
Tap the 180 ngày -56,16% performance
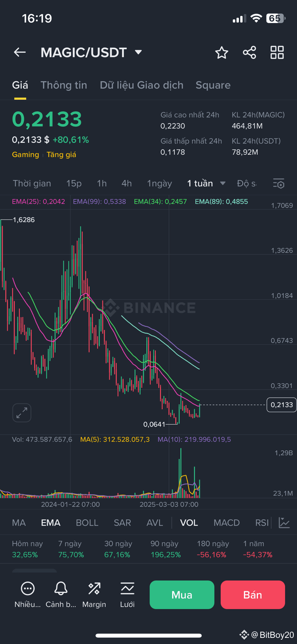point(213,549)
